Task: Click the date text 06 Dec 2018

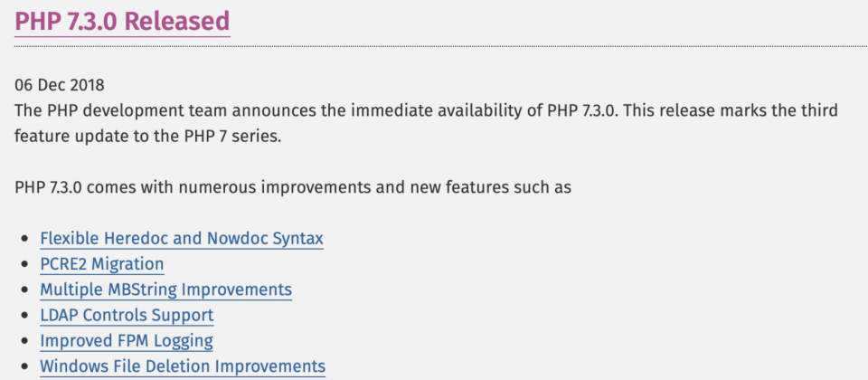Action: tap(60, 85)
